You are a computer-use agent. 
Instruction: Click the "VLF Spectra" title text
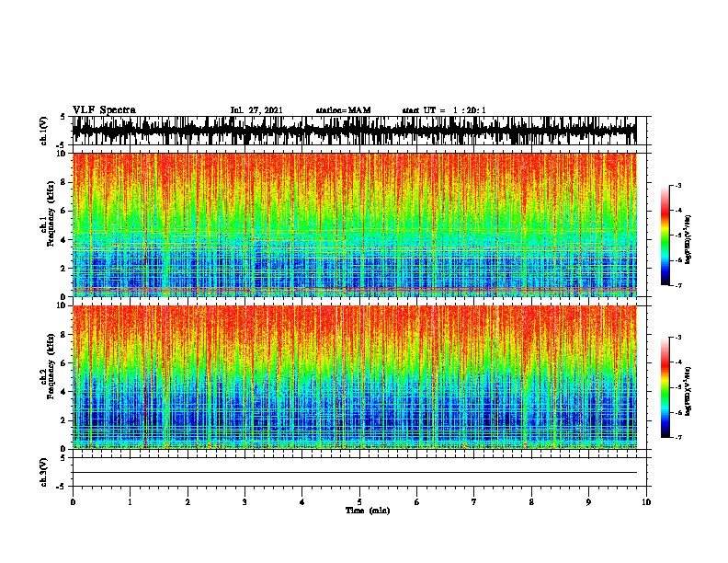(x=104, y=110)
